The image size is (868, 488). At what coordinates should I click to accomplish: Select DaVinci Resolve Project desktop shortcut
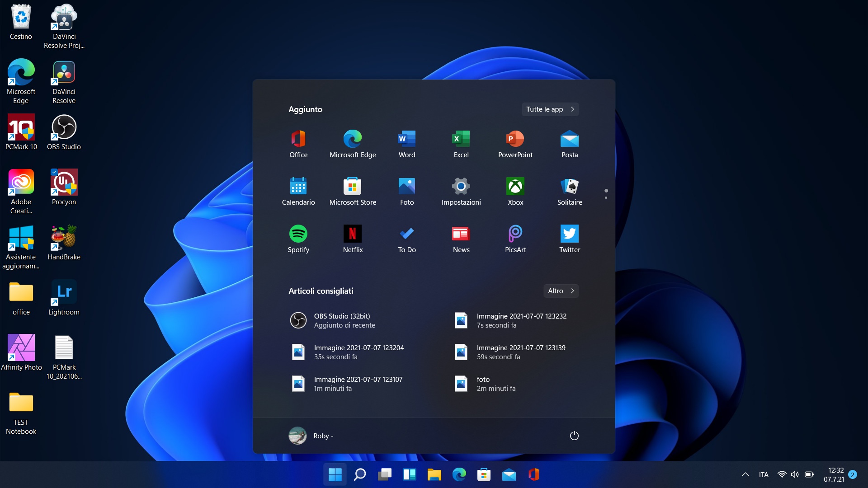click(x=64, y=27)
